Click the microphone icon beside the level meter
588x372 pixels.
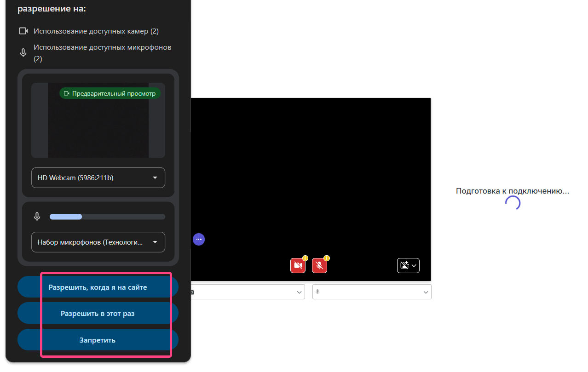tap(37, 217)
